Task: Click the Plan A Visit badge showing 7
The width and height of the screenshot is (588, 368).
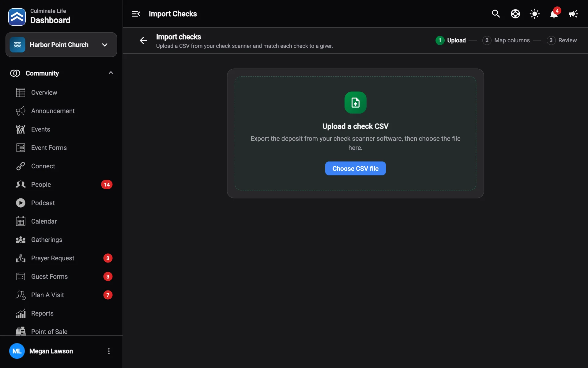Action: coord(108,295)
